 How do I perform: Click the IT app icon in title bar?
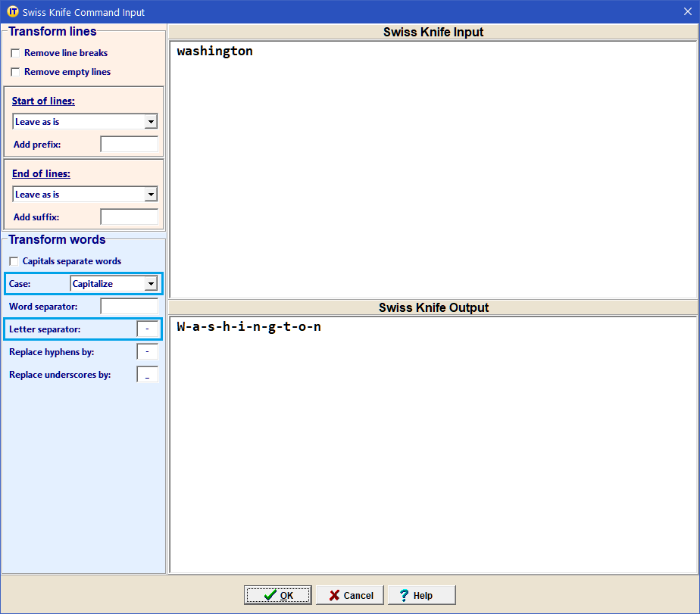coord(12,12)
